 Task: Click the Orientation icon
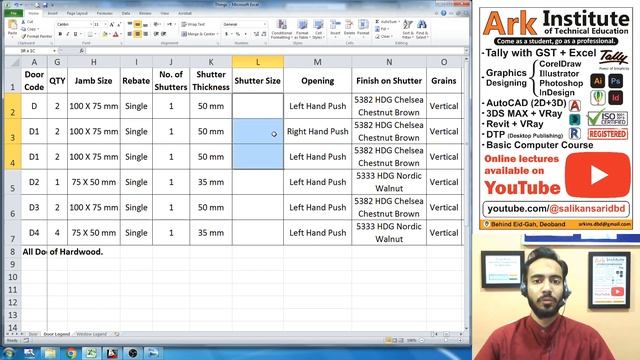click(157, 24)
